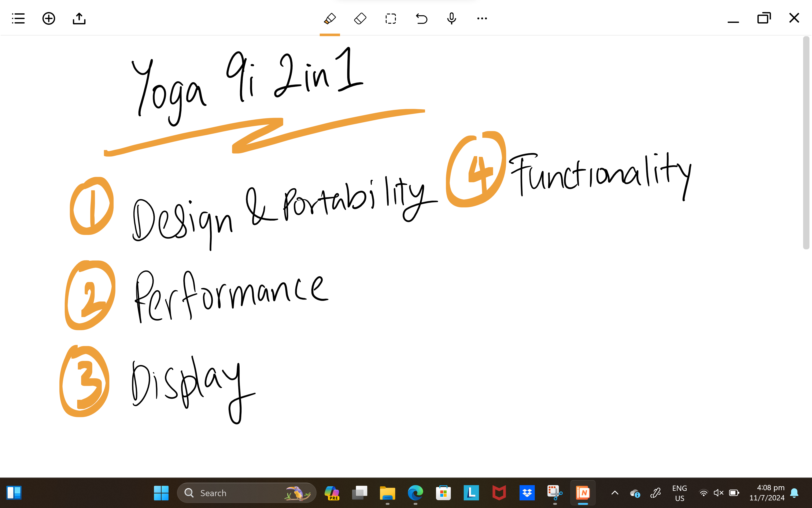The width and height of the screenshot is (812, 508).
Task: Click the muted speaker volume icon
Action: 718,493
